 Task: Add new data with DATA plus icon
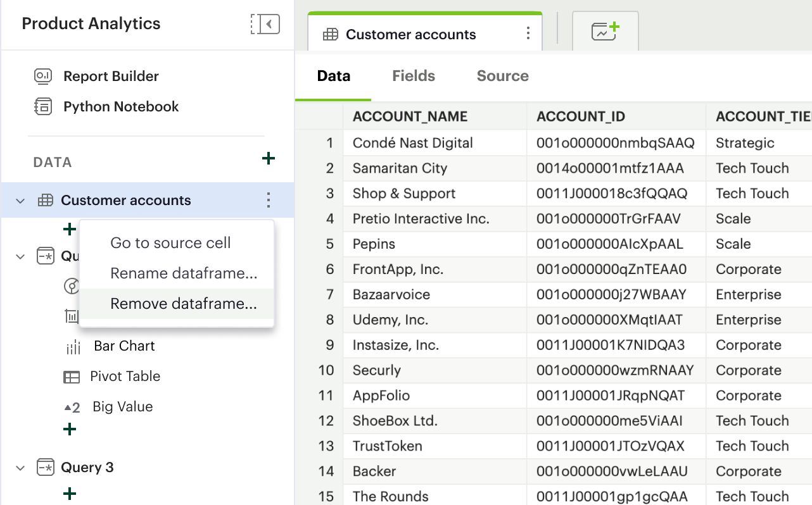(x=269, y=158)
